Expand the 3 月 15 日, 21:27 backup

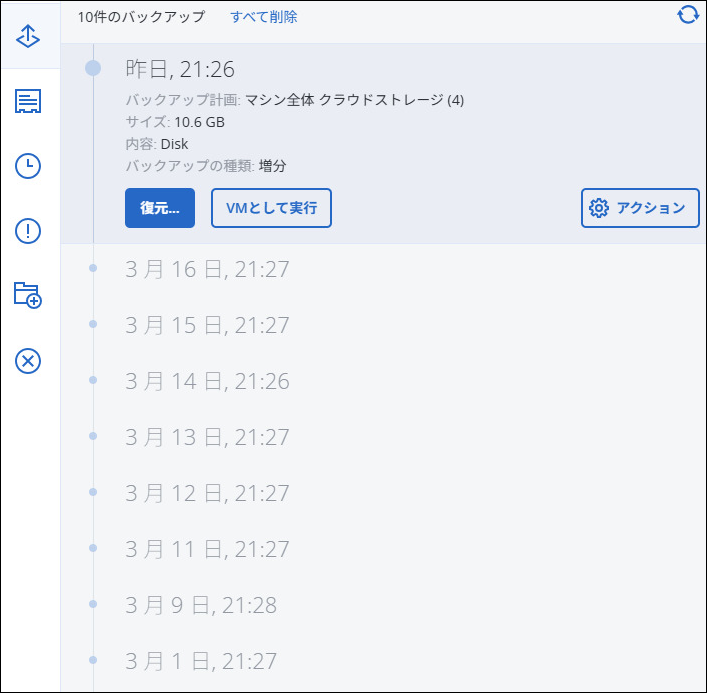click(207, 325)
